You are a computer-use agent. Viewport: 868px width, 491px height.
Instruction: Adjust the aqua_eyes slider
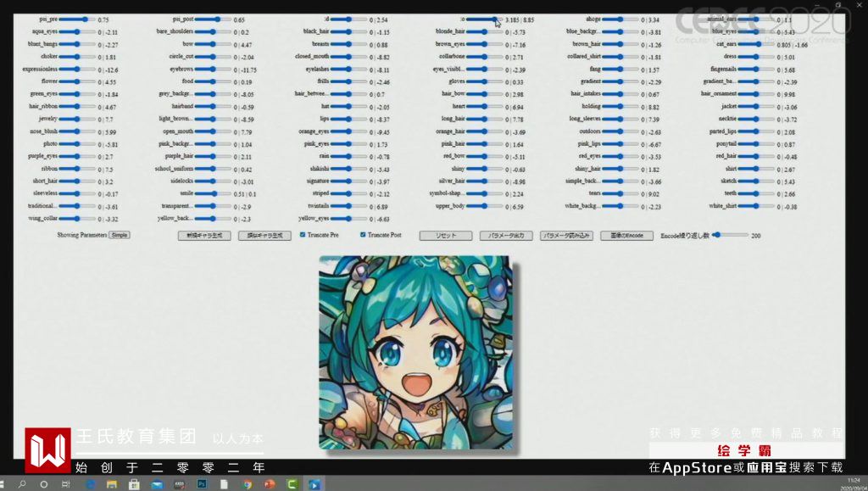tap(77, 31)
